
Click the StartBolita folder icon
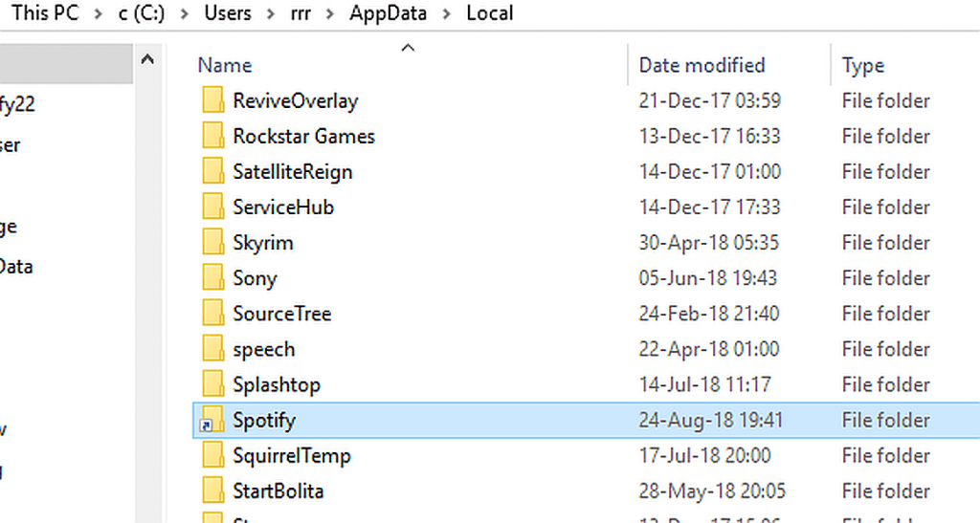[212, 491]
